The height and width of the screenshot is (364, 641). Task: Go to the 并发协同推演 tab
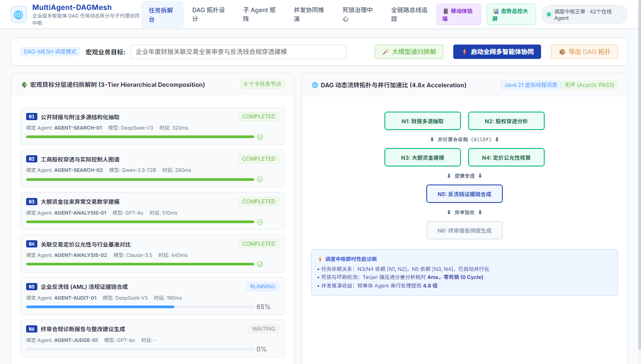pos(309,14)
